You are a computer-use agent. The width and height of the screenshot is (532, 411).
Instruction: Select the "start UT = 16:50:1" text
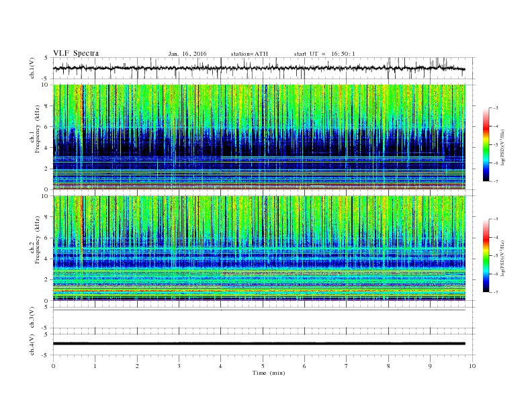pyautogui.click(x=324, y=54)
